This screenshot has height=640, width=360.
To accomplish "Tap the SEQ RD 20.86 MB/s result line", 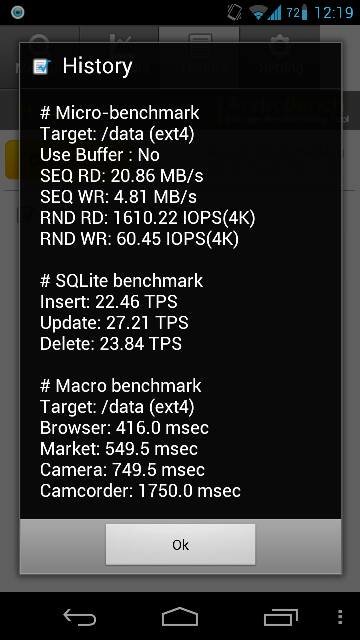I will 121,176.
